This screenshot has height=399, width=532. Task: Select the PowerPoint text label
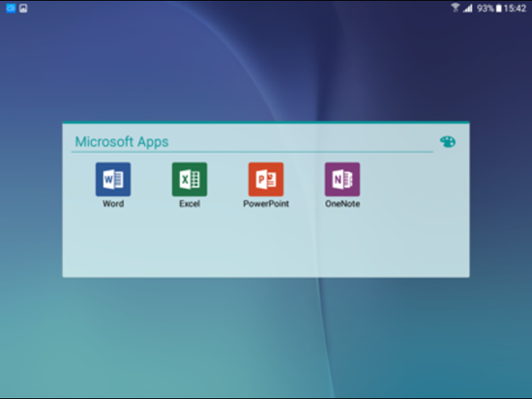click(x=266, y=203)
